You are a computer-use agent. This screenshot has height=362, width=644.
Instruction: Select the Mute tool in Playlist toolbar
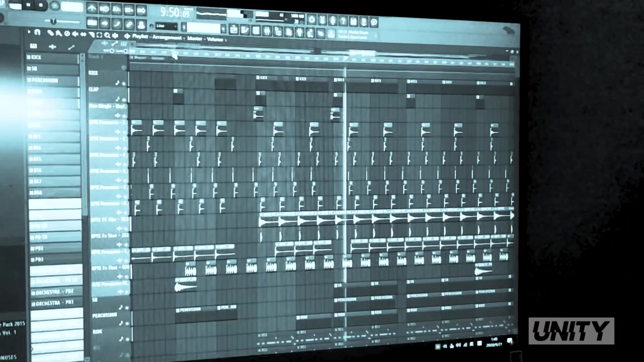tap(75, 34)
